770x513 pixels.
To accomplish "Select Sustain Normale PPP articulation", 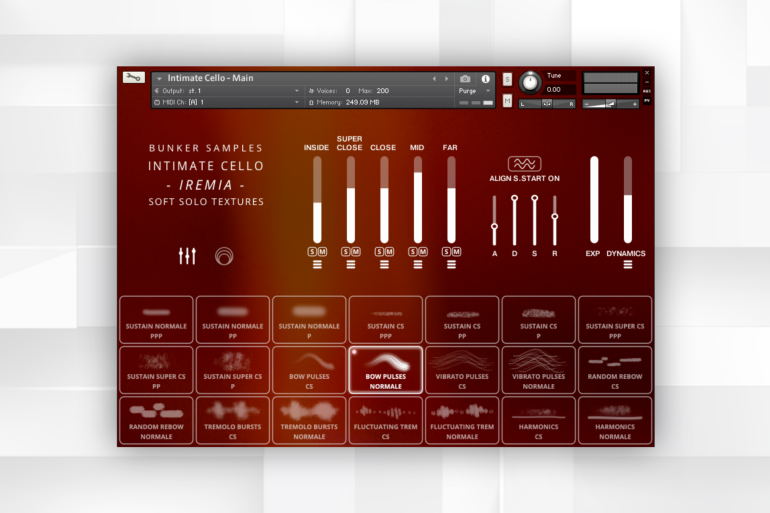I will (156, 320).
